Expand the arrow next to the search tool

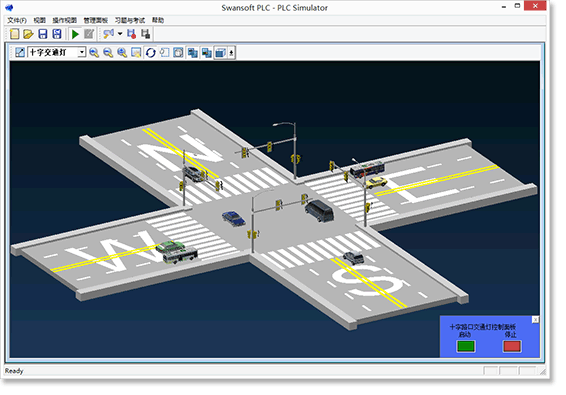click(120, 34)
